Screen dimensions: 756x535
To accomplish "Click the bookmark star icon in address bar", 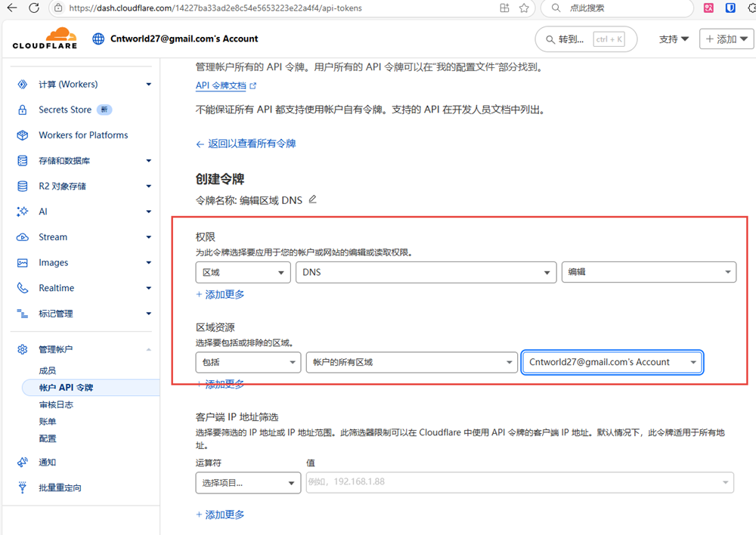I will click(524, 8).
